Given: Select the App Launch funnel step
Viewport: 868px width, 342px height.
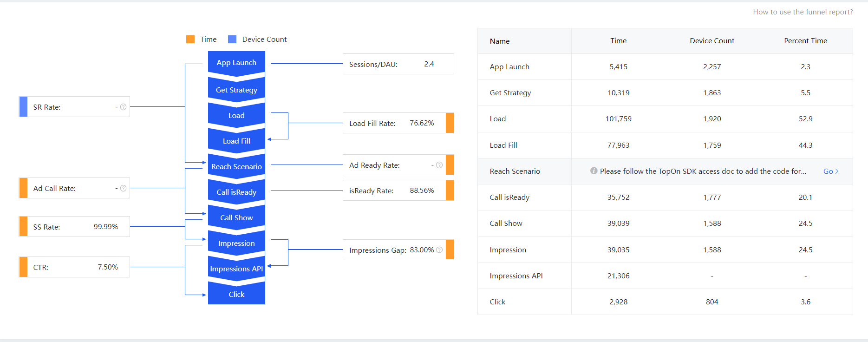Looking at the screenshot, I should tap(236, 62).
